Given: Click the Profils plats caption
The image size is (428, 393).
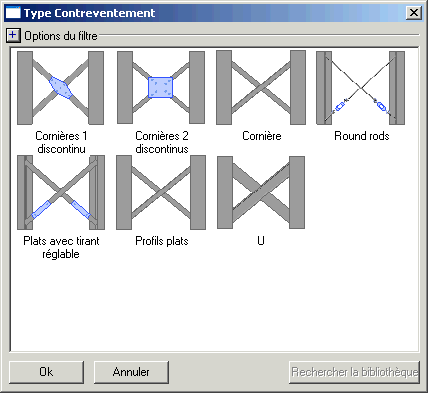Looking at the screenshot, I should point(162,241).
